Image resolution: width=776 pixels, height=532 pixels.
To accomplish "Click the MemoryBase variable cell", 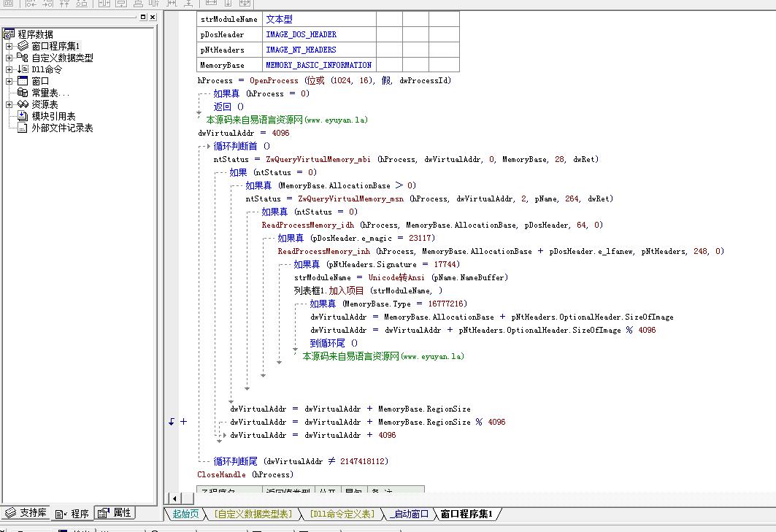I will coord(229,65).
